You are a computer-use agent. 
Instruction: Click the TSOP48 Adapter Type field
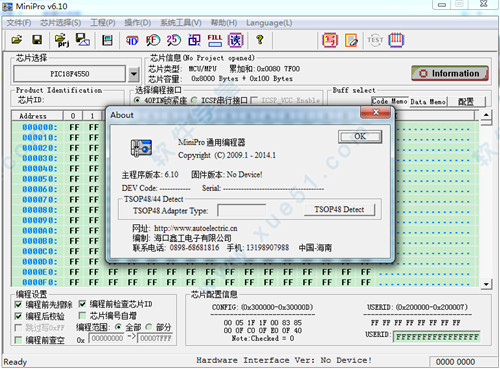(x=241, y=210)
